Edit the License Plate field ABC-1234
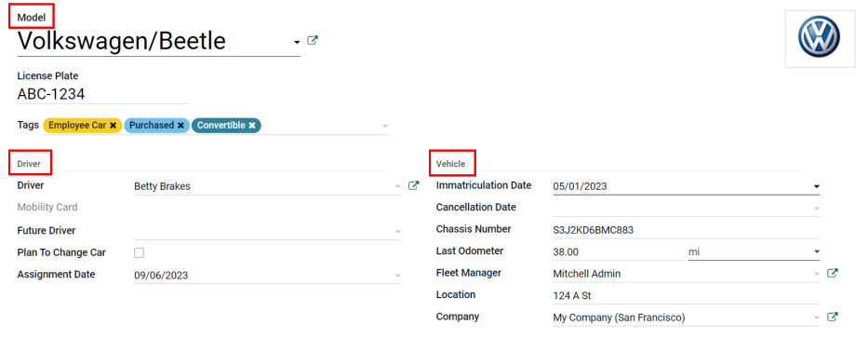 [x=103, y=94]
